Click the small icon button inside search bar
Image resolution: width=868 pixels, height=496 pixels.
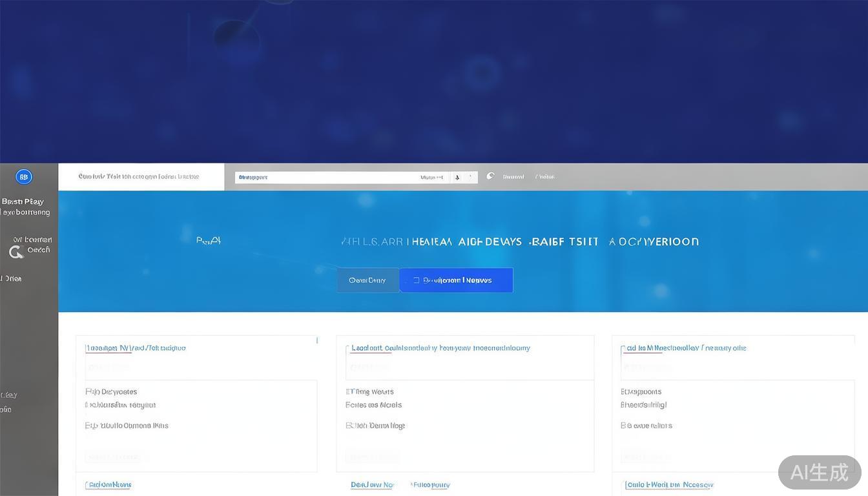click(457, 177)
